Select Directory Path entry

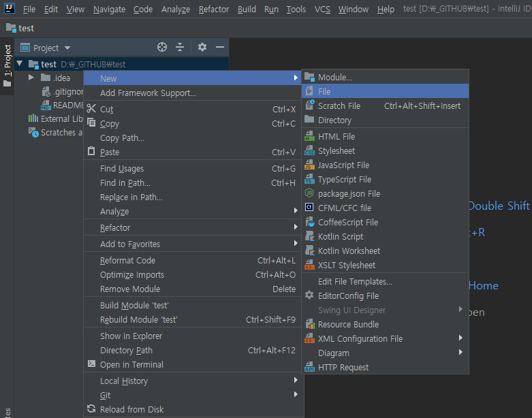point(192,350)
